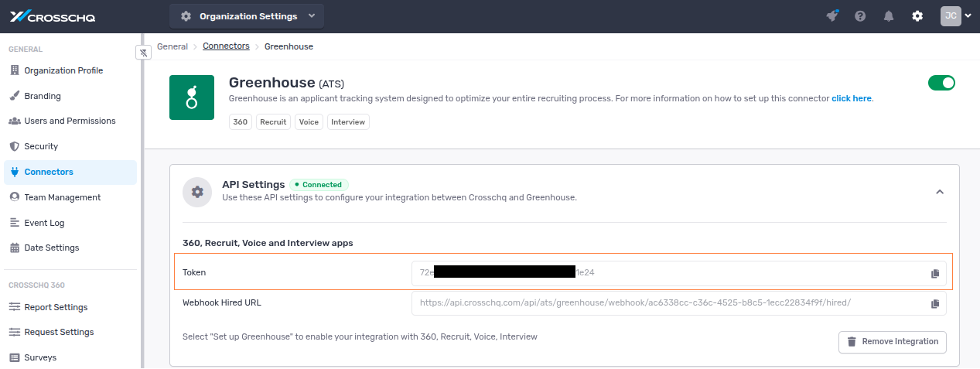Click the Surveys list icon

[x=15, y=357]
